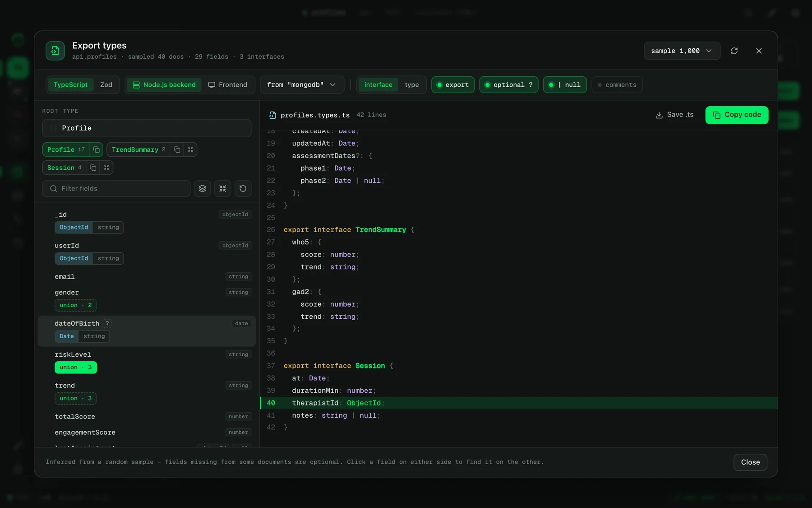Image resolution: width=812 pixels, height=508 pixels.
Task: Enable comments in generated code
Action: tap(617, 85)
